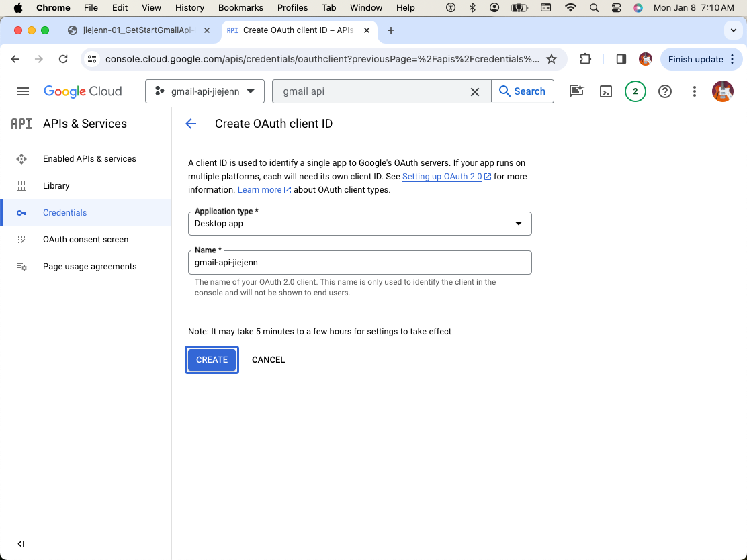
Task: Activate Cloud Shell terminal icon
Action: coord(605,91)
